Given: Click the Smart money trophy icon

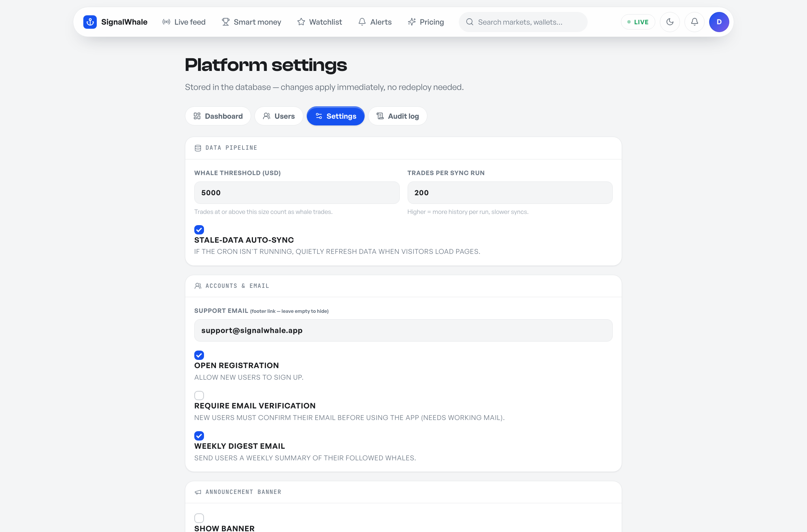Looking at the screenshot, I should 226,22.
